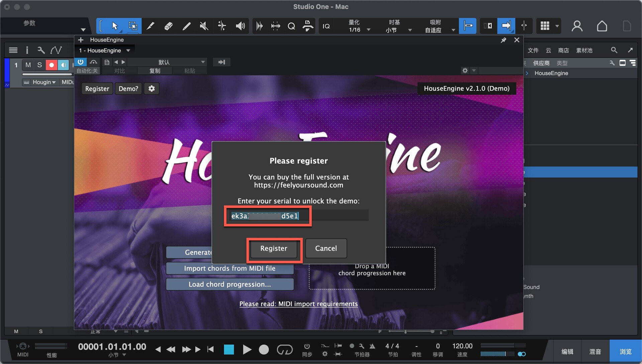
Task: Expand the HouseEngine browser tree item
Action: pyautogui.click(x=527, y=73)
